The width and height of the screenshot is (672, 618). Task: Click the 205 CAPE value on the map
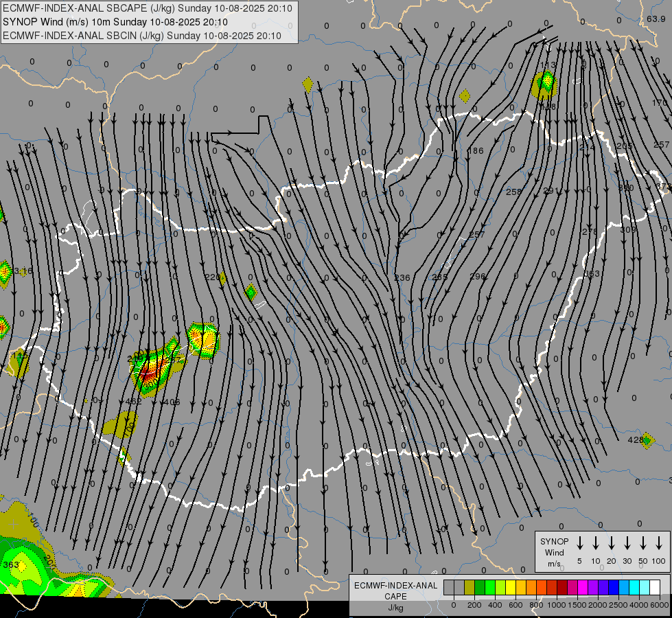pyautogui.click(x=624, y=146)
